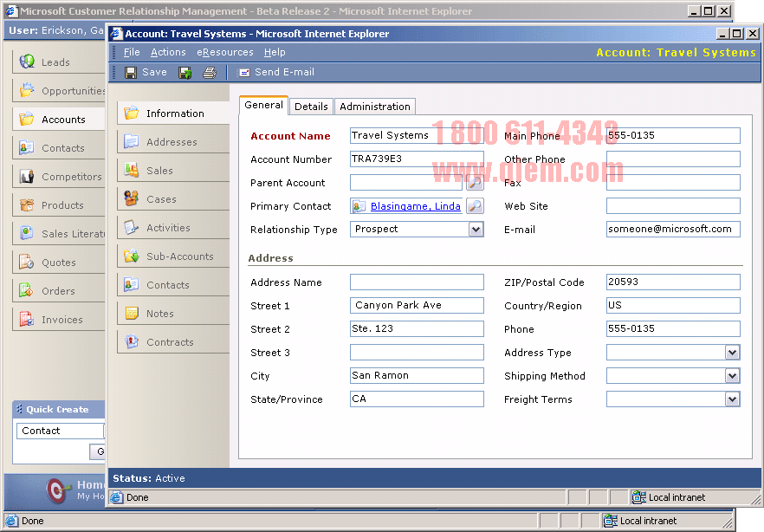Viewport: 764px width, 532px height.
Task: Expand the Shipping Method dropdown
Action: pyautogui.click(x=732, y=376)
